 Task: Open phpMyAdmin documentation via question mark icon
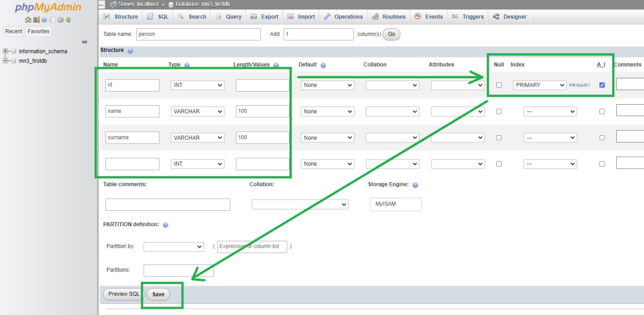click(44, 20)
